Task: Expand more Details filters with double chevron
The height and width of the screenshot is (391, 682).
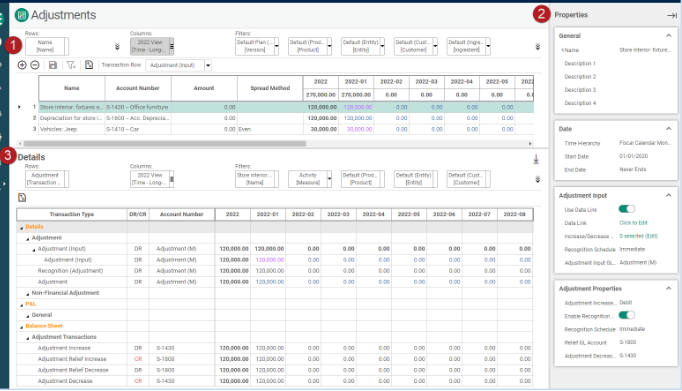Action: 538,179
